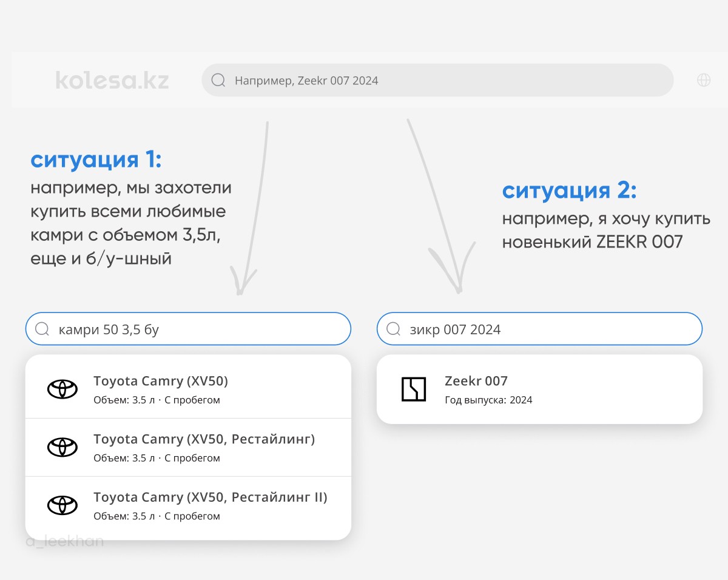Click magnifier icon in 'зикр 007 2024' field
Viewport: 728px width, 580px height.
click(394, 329)
